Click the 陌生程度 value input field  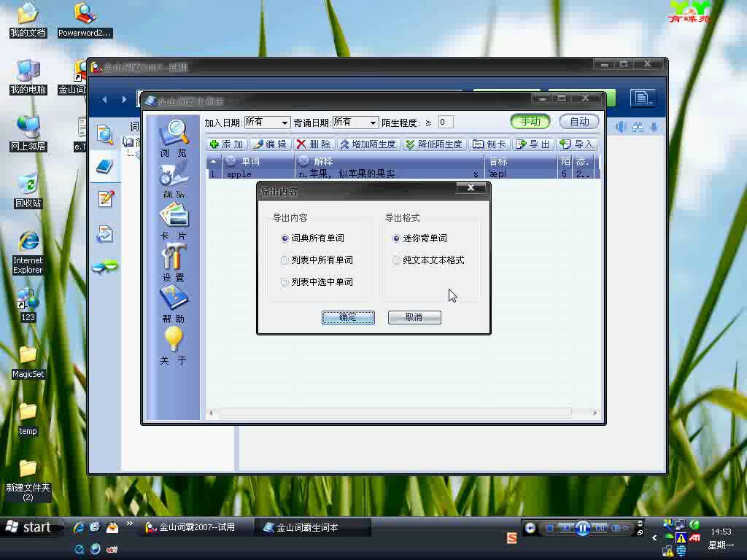point(445,122)
